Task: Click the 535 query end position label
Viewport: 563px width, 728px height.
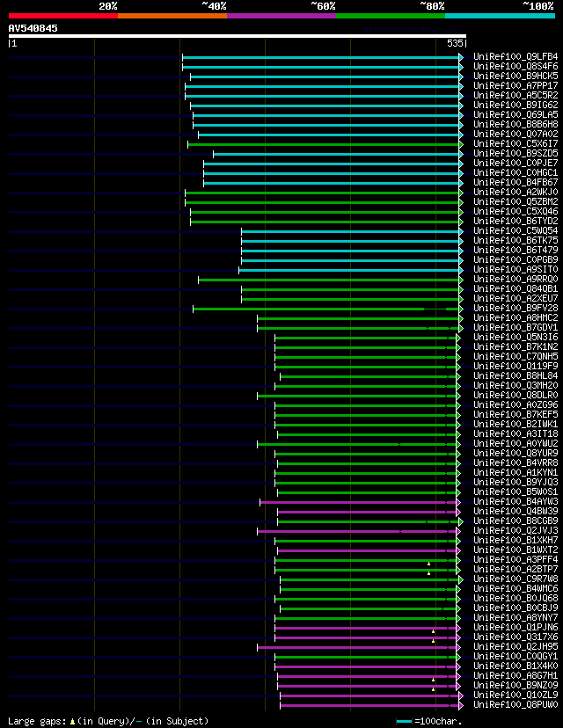Action: (455, 43)
